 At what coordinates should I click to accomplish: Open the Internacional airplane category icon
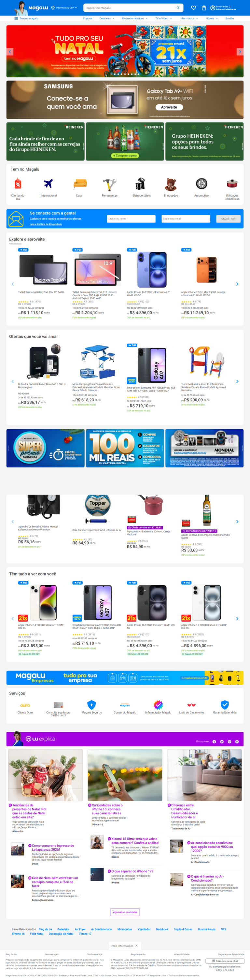coord(49,184)
